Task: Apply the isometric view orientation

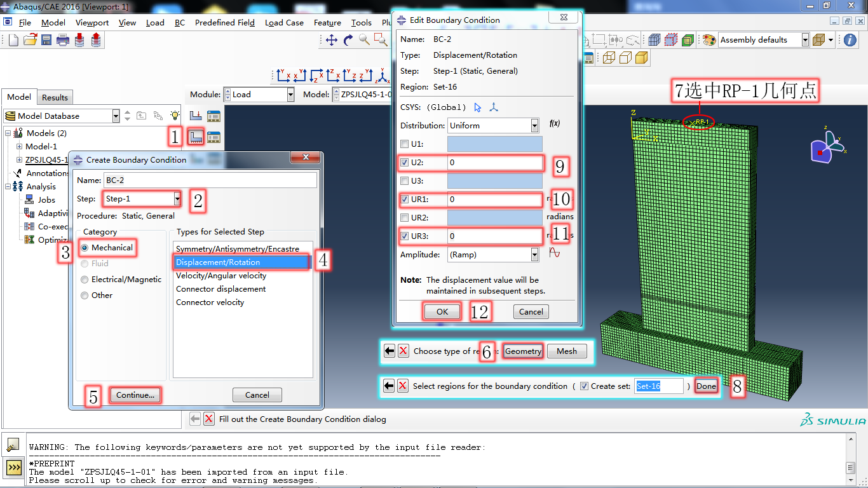Action: pyautogui.click(x=383, y=76)
